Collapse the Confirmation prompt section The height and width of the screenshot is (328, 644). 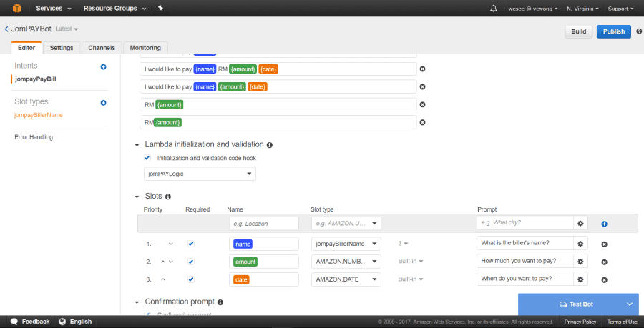pos(137,302)
